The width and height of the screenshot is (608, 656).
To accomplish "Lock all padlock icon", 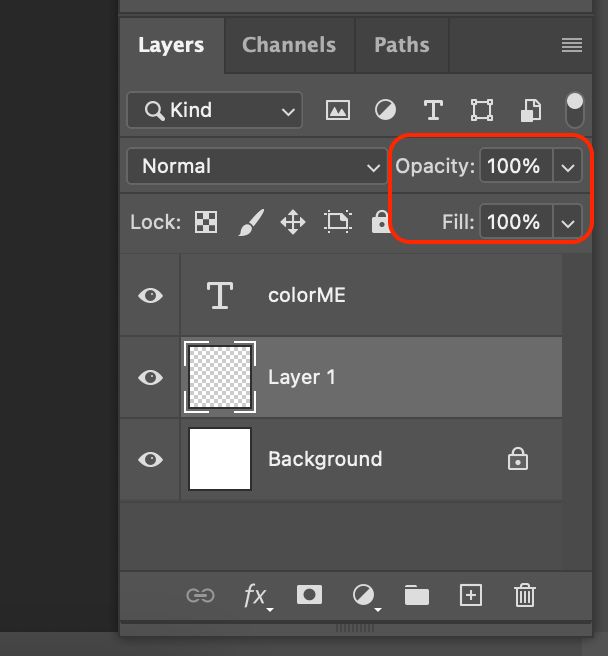I will (x=381, y=222).
